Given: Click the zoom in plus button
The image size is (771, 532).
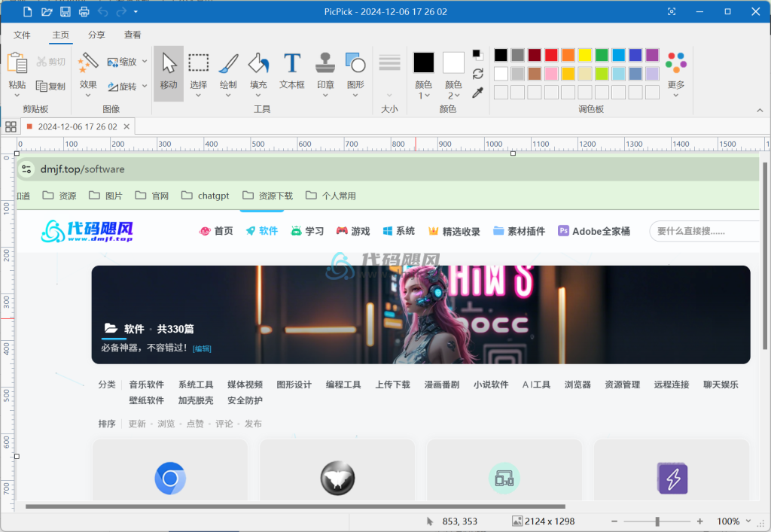Looking at the screenshot, I should coord(699,521).
